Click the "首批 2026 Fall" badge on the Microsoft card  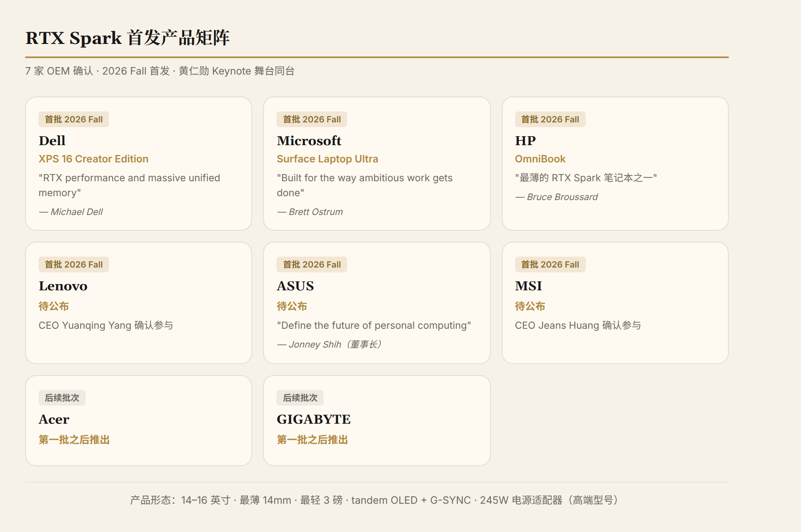[312, 119]
